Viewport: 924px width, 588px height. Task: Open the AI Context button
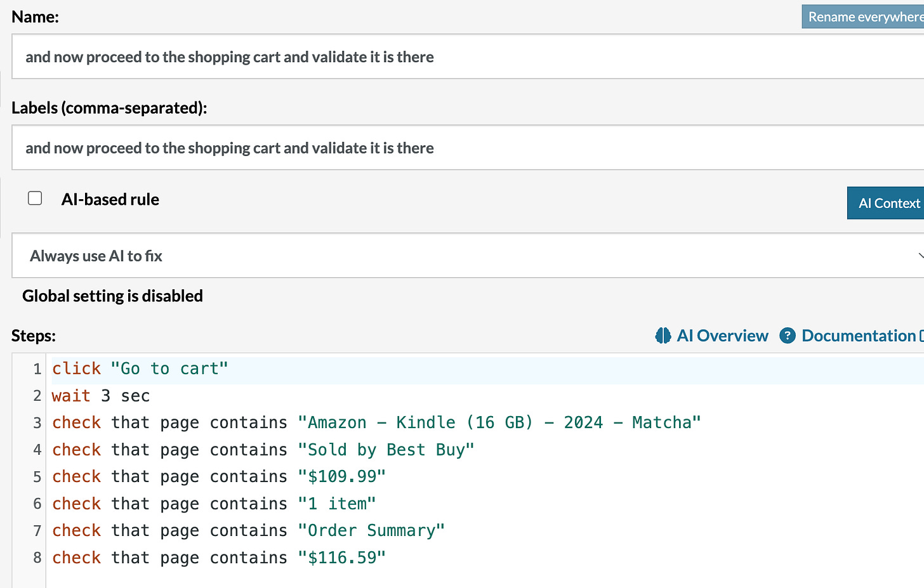[x=888, y=203]
